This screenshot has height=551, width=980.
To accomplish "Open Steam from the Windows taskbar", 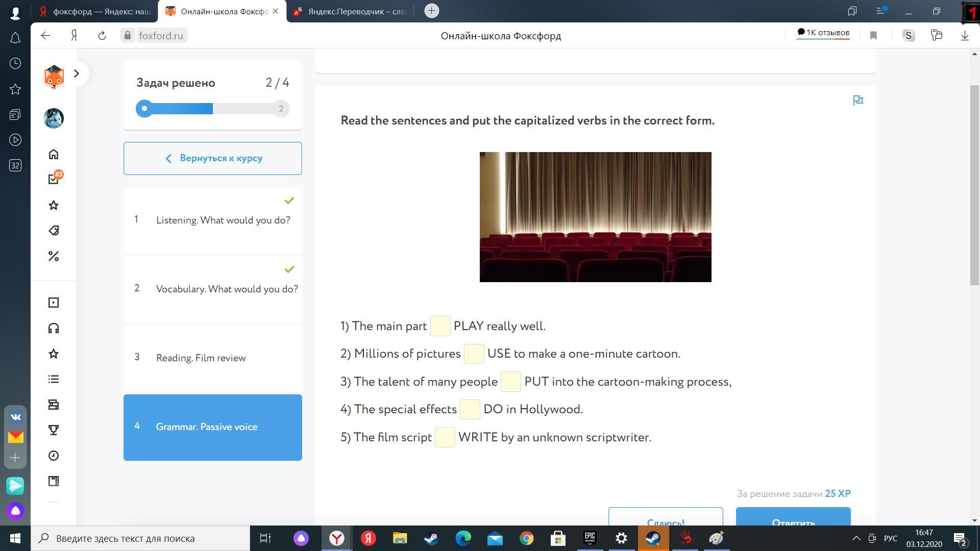I will tap(432, 538).
